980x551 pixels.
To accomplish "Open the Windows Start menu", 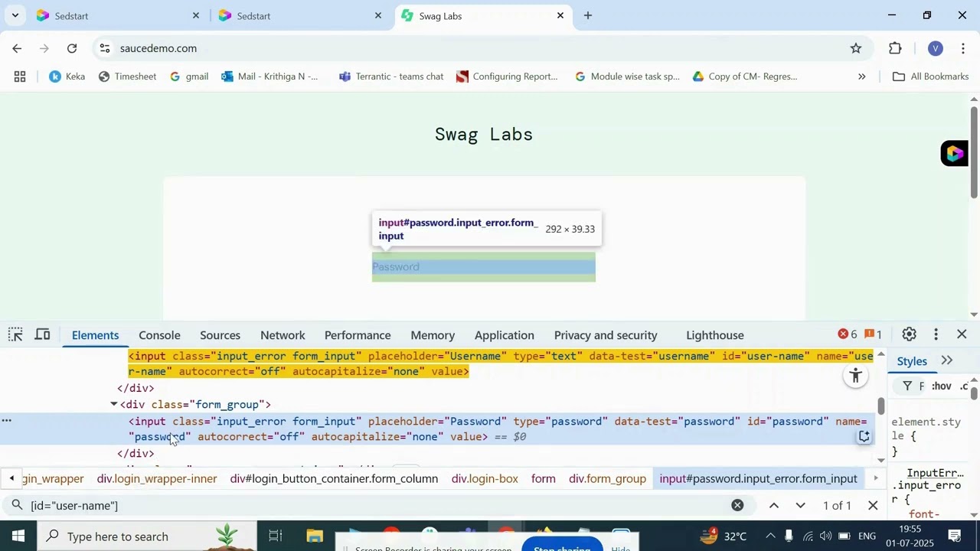I will [x=18, y=536].
